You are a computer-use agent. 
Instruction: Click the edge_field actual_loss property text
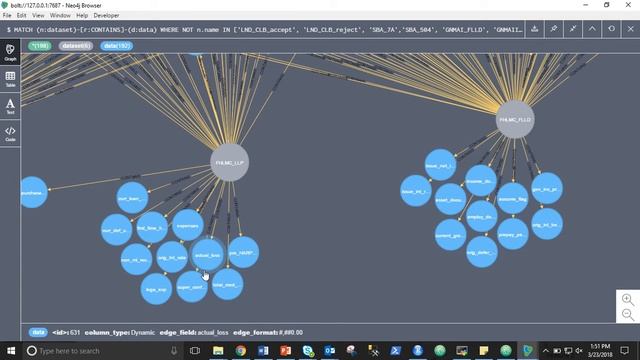coord(194,333)
